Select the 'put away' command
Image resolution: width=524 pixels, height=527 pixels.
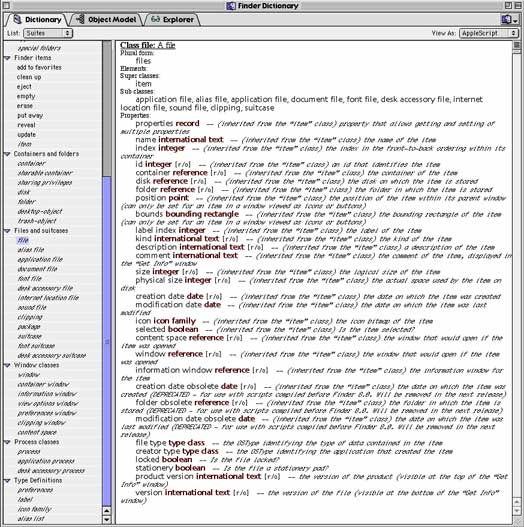pos(30,115)
